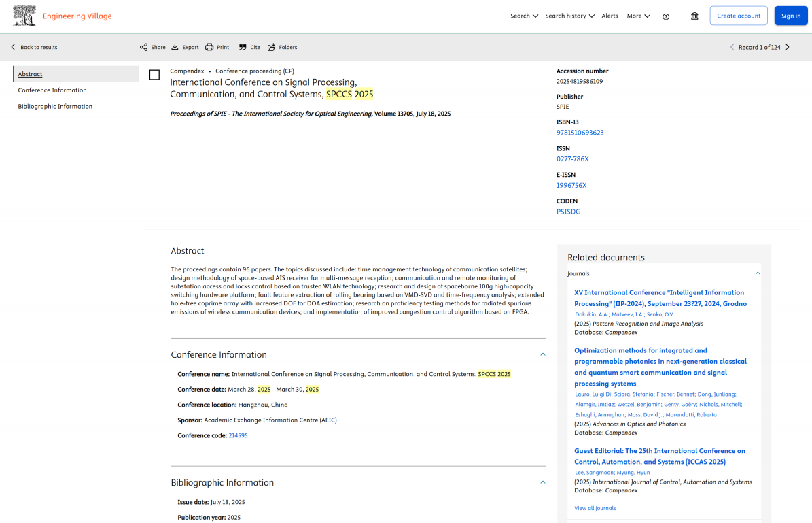The width and height of the screenshot is (812, 523).
Task: Click the Print printer icon
Action: click(209, 47)
